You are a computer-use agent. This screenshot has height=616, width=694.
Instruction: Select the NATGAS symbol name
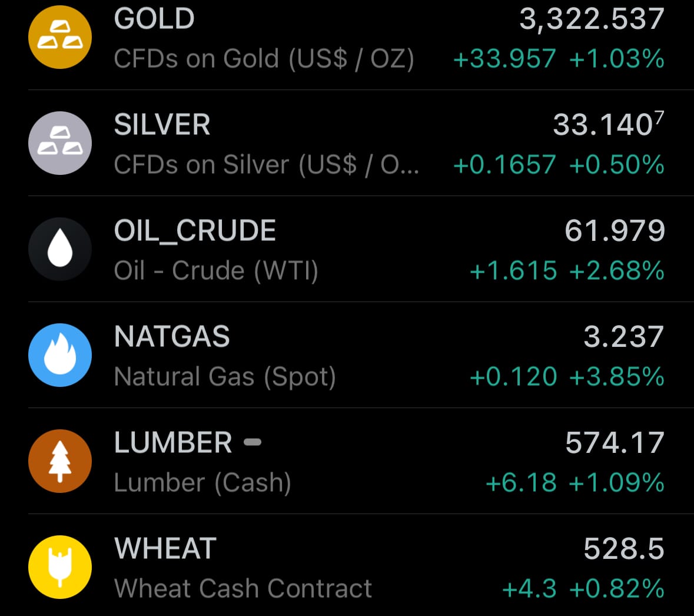point(172,337)
